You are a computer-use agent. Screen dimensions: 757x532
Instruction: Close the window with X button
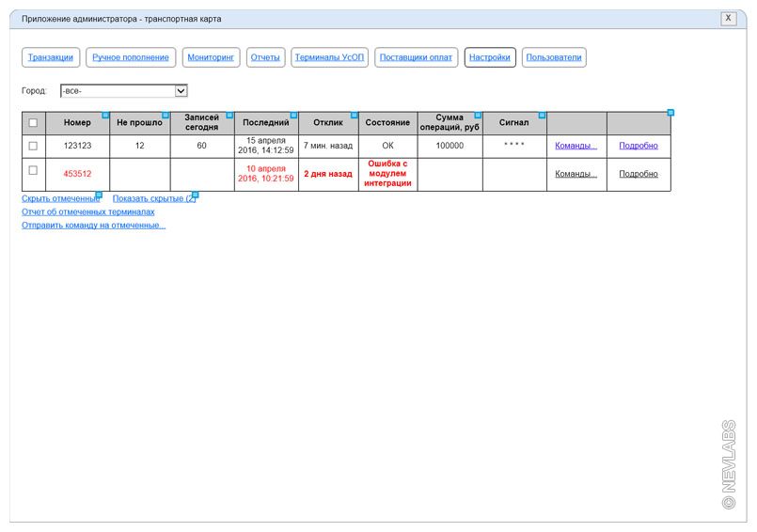coord(729,19)
